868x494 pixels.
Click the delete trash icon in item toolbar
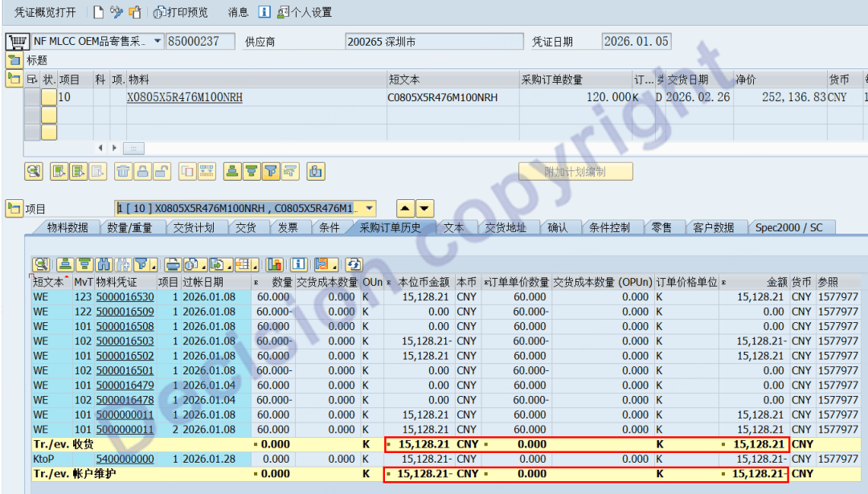click(122, 170)
